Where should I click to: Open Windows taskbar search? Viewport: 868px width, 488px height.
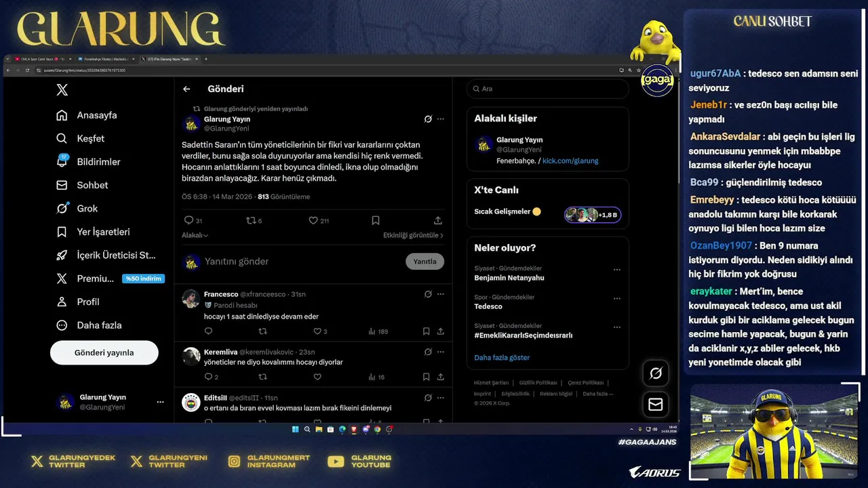coord(307,429)
